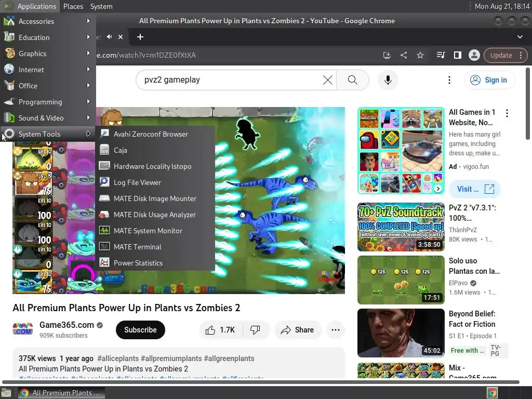The width and height of the screenshot is (532, 399).
Task: Open YouTube settings three-dot menu
Action: (449, 80)
